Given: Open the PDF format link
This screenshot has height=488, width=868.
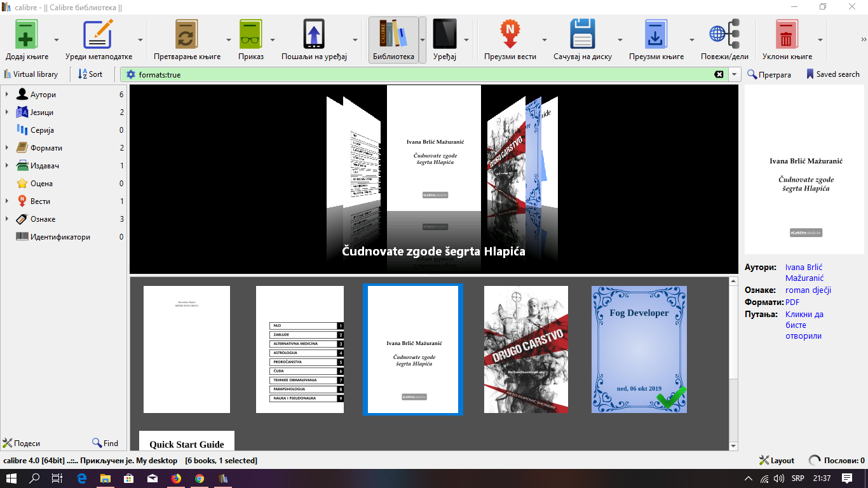Looking at the screenshot, I should tap(792, 302).
